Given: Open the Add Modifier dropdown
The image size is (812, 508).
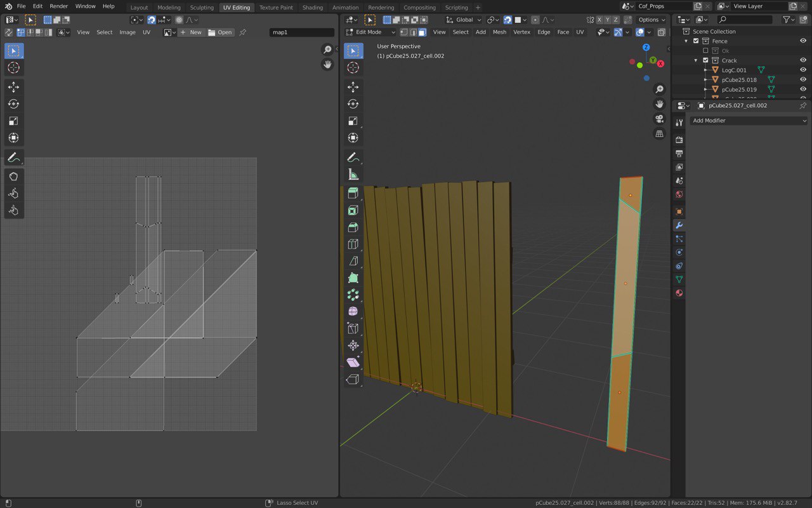Looking at the screenshot, I should (x=749, y=121).
